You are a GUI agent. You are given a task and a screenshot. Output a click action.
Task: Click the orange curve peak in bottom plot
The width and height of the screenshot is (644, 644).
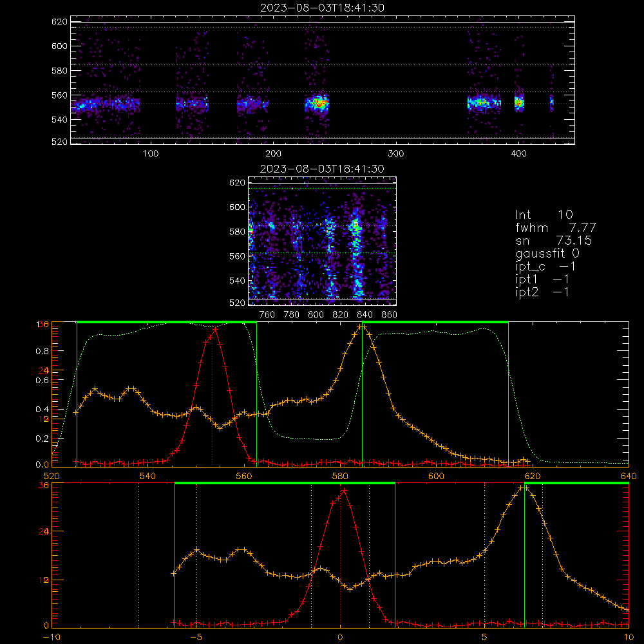524,488
